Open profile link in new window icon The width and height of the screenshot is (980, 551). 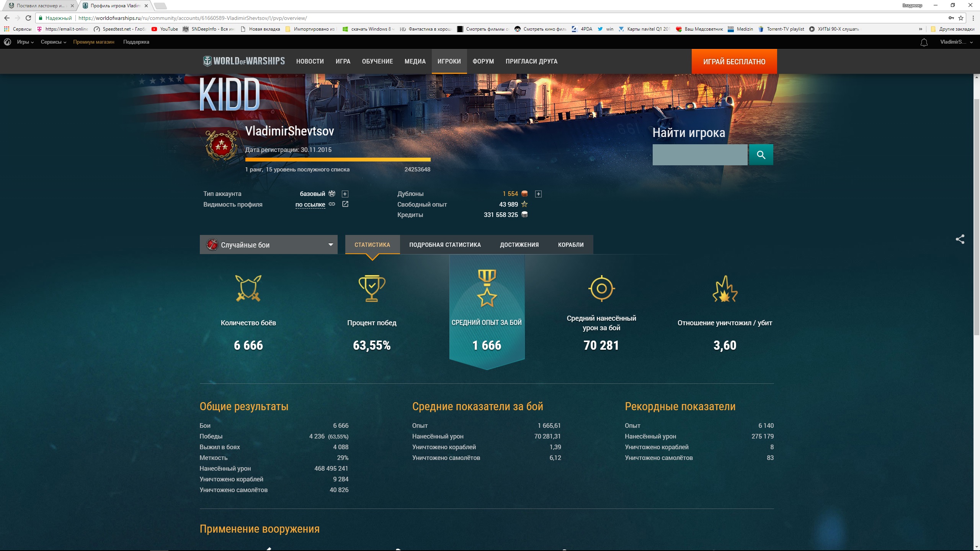[x=345, y=204]
